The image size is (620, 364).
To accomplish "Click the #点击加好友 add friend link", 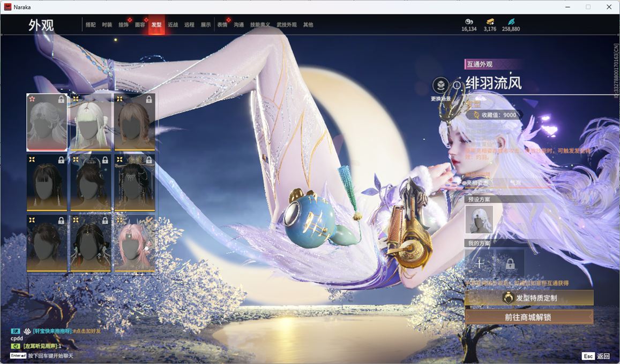I will 87,331.
